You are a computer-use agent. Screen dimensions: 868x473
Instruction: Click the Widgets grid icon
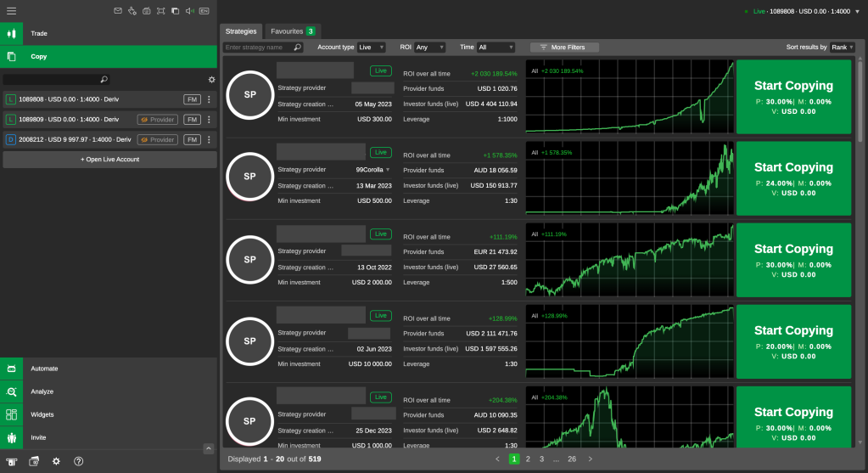click(x=11, y=414)
